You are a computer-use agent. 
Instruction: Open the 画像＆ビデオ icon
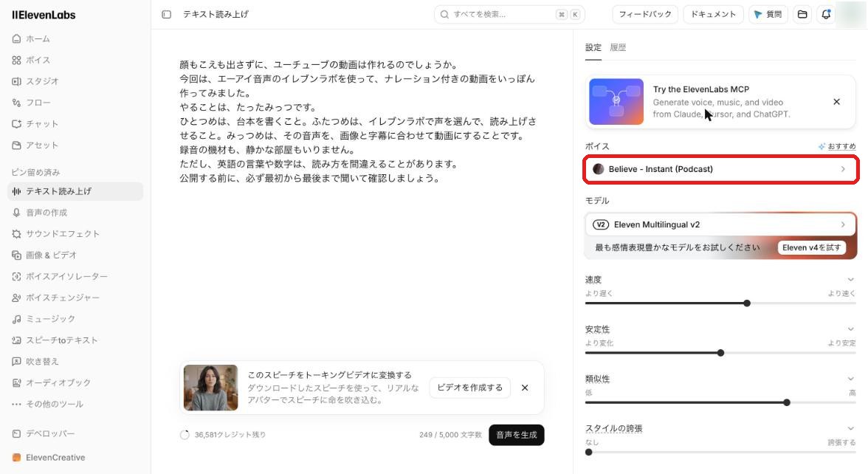(16, 255)
